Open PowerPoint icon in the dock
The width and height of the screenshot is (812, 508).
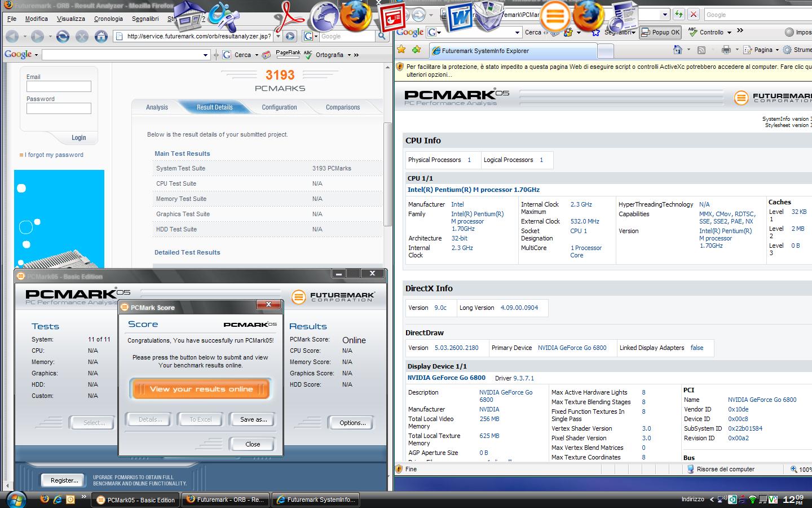point(393,17)
